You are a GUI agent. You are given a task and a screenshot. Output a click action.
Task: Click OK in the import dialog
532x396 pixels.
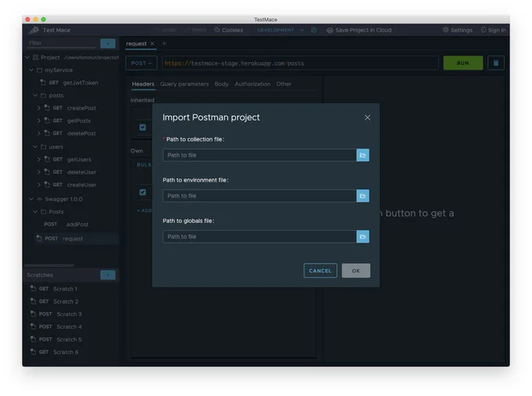pyautogui.click(x=356, y=271)
